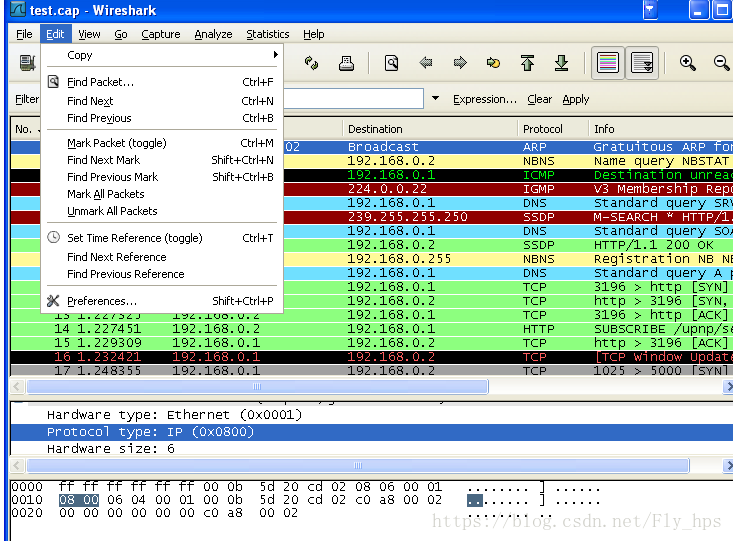Open the File menu
This screenshot has height=541, width=733.
coord(24,34)
